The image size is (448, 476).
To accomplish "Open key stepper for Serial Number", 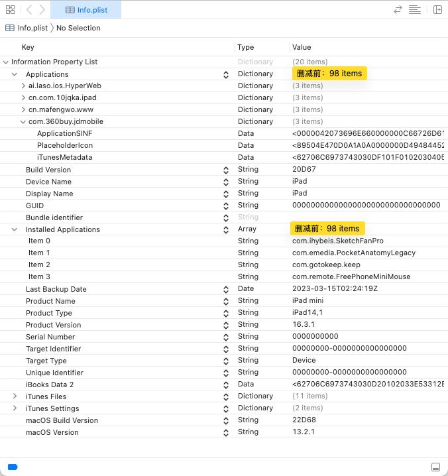I will tap(226, 337).
